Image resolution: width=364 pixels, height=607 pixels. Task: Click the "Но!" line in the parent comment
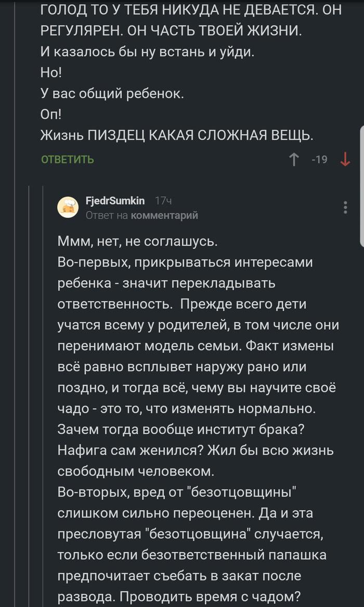coord(51,73)
